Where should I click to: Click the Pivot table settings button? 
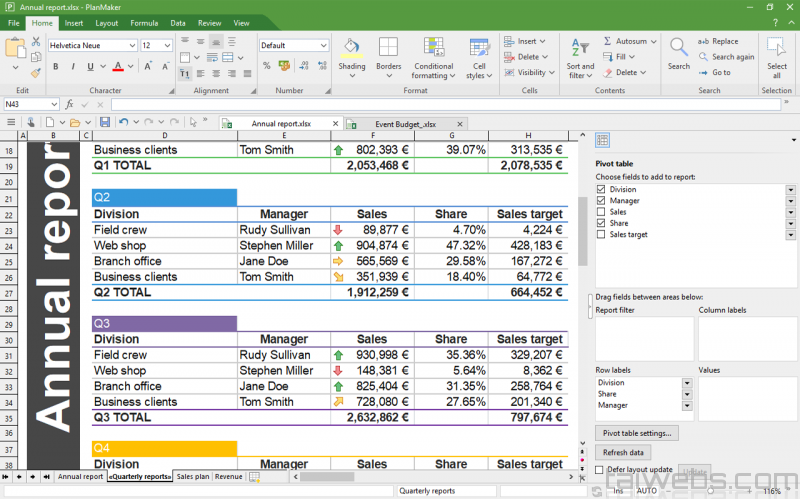(637, 433)
